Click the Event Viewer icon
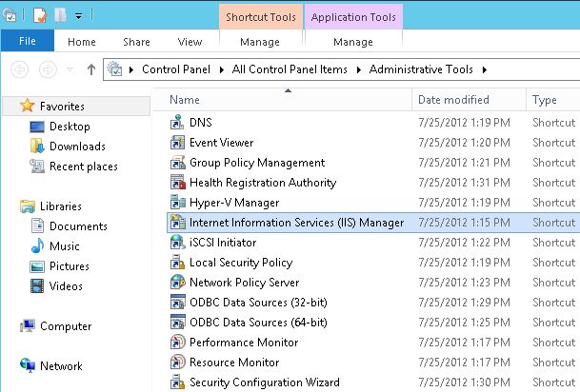The width and height of the screenshot is (580, 392). pos(177,143)
